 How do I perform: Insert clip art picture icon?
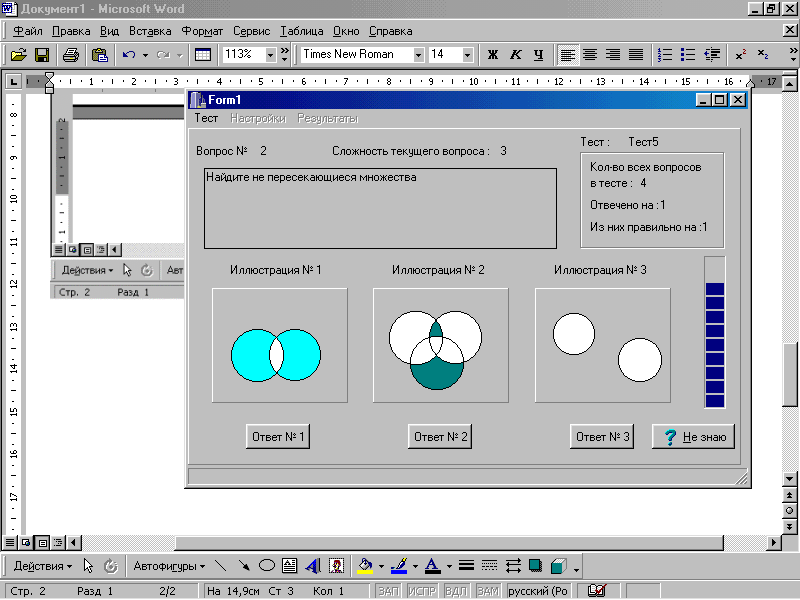click(x=336, y=566)
